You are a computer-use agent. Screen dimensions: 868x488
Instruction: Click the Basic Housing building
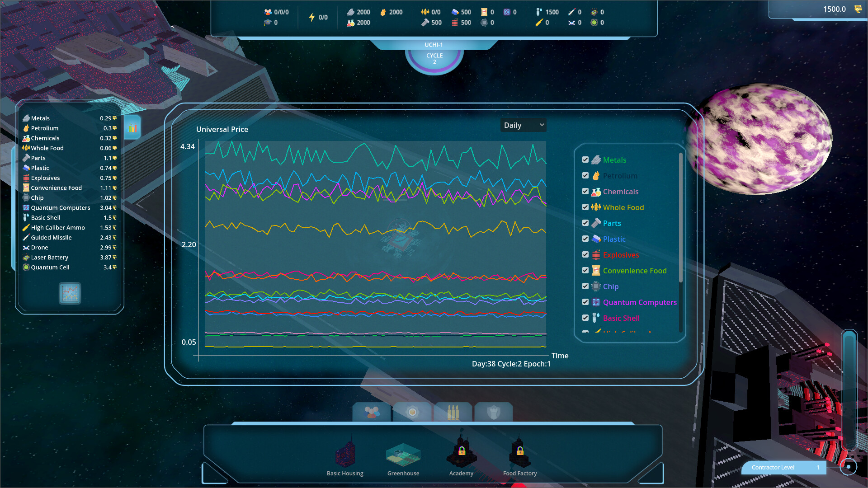tap(345, 452)
